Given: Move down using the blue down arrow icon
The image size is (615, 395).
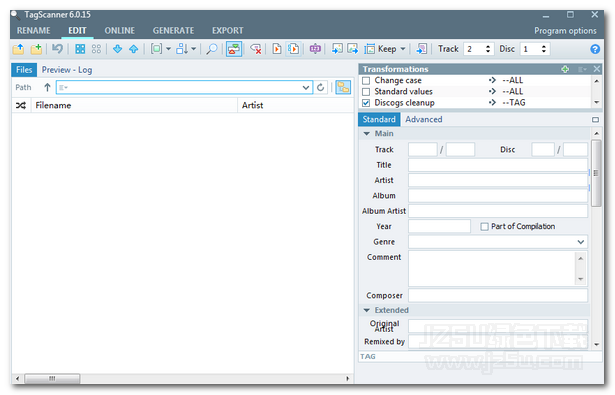Looking at the screenshot, I should click(x=117, y=49).
